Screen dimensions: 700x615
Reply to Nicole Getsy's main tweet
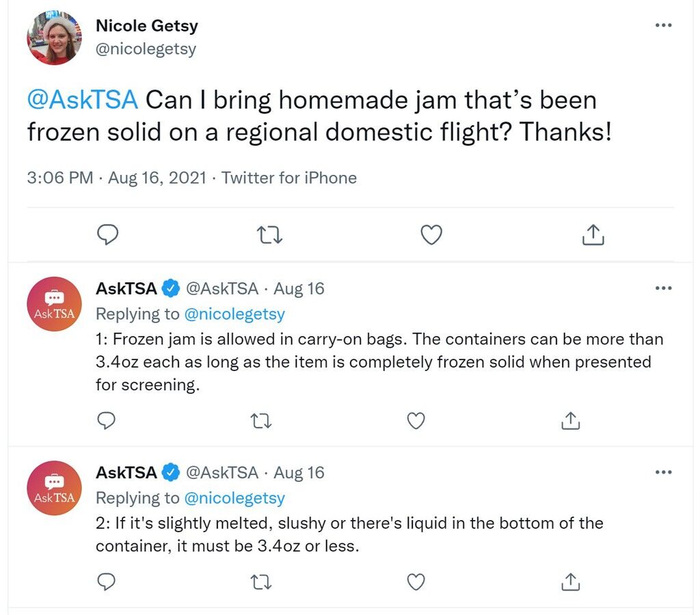107,235
